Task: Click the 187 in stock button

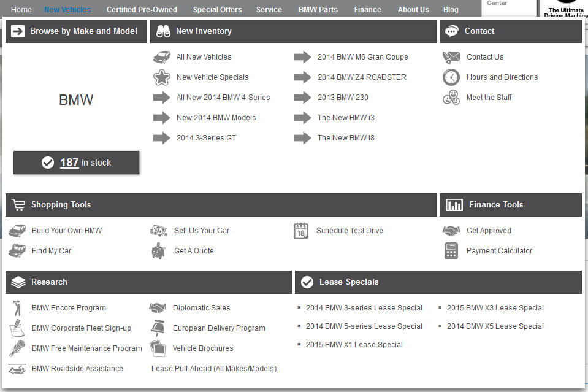Action: (77, 163)
